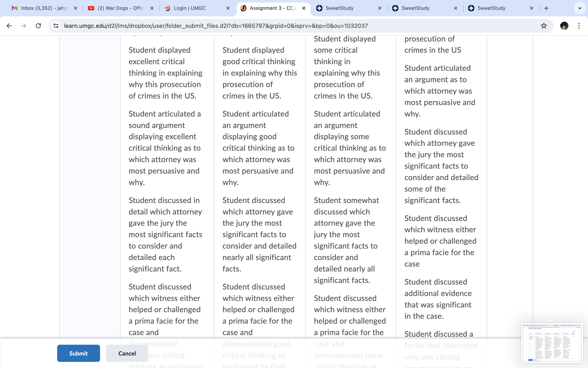Viewport: 588px width, 368px height.
Task: Click the learn.umgc.edu address bar URL
Action: pyautogui.click(x=216, y=26)
